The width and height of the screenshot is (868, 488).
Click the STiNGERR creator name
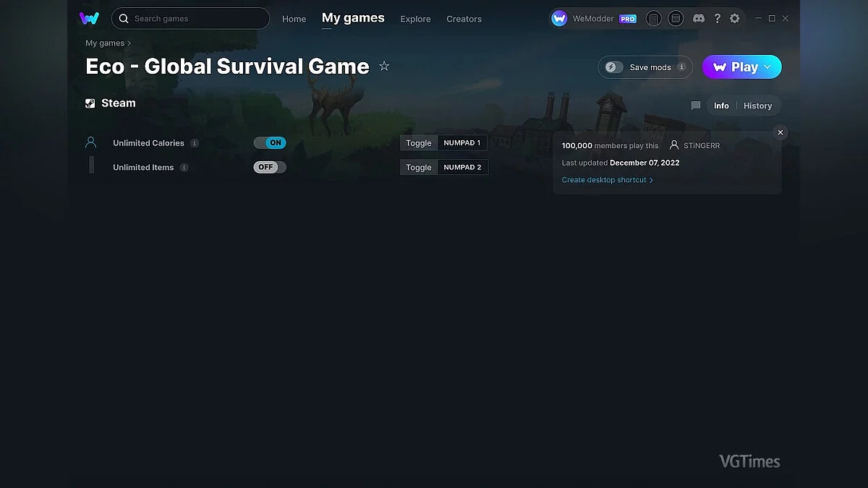[702, 145]
